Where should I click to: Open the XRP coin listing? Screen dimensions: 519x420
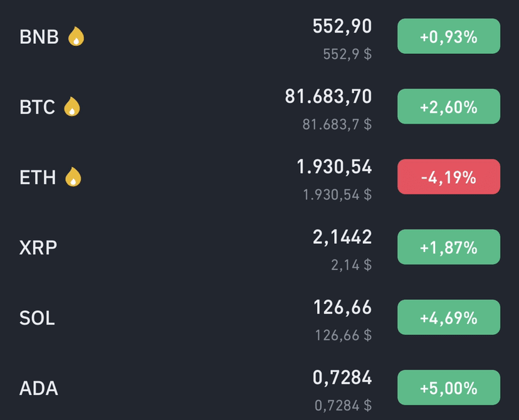(x=259, y=247)
